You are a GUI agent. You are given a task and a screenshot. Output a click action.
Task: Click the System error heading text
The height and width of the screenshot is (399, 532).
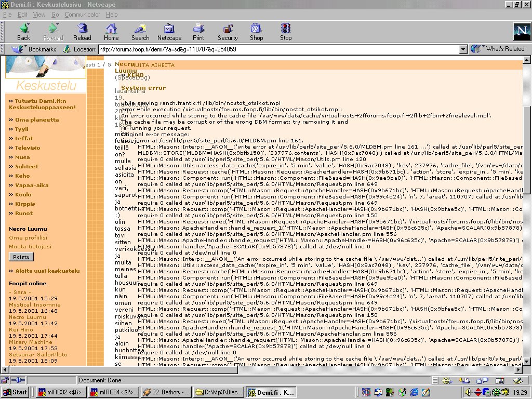pyautogui.click(x=143, y=88)
